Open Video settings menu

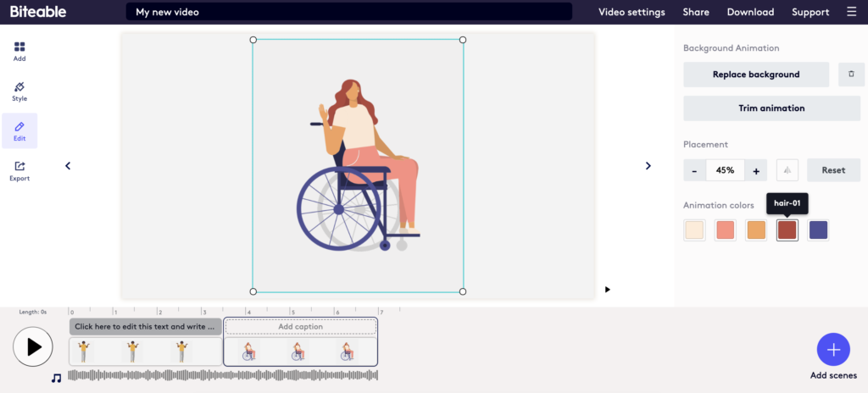point(632,12)
